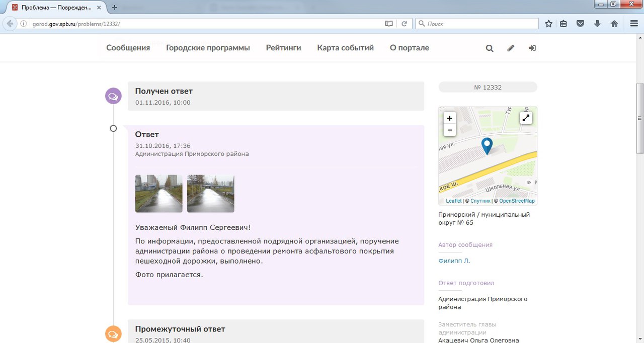Click the blue location marker on map
644x343 pixels.
point(487,146)
